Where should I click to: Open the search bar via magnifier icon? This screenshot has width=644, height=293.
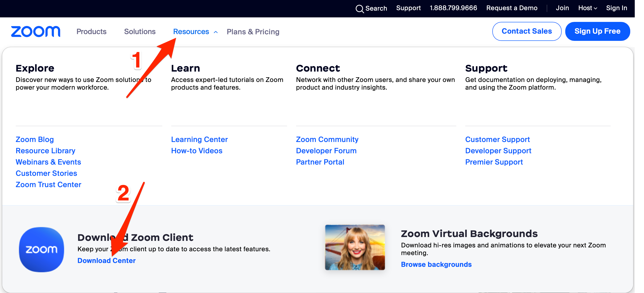(x=359, y=8)
